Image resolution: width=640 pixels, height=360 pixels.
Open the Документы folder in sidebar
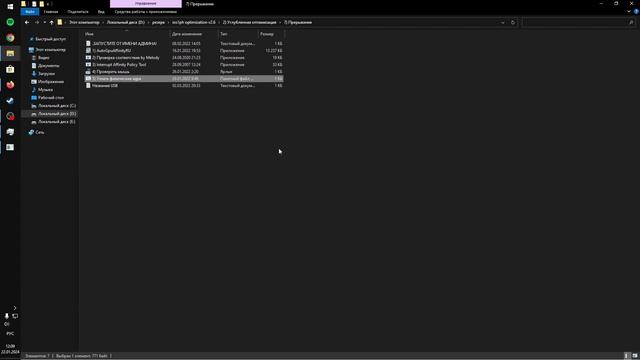tap(48, 66)
